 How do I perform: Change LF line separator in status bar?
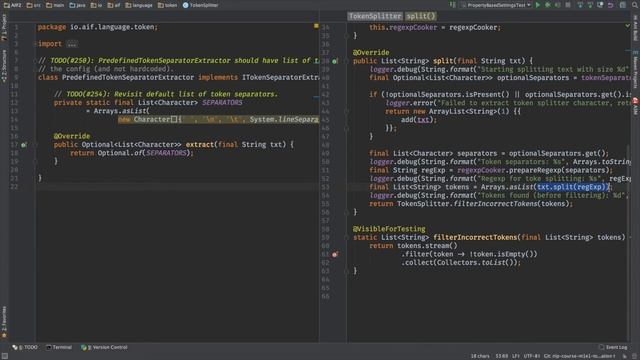coord(516,356)
